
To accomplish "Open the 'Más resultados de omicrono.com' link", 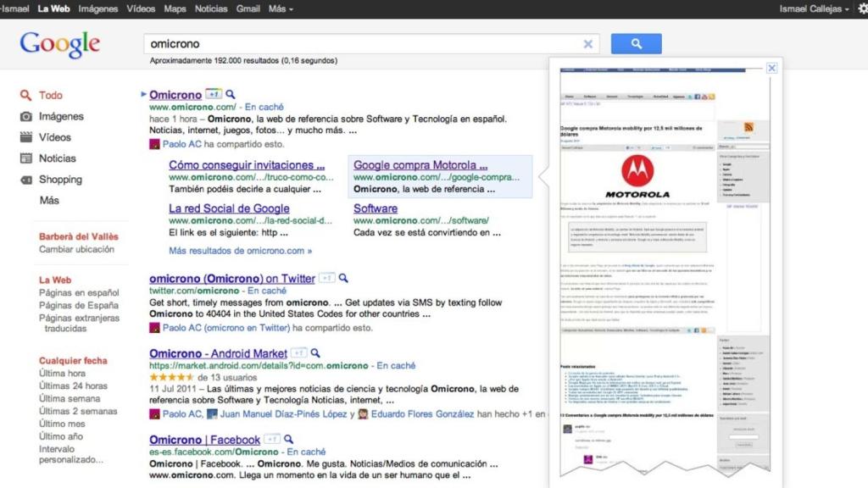I will click(x=240, y=251).
